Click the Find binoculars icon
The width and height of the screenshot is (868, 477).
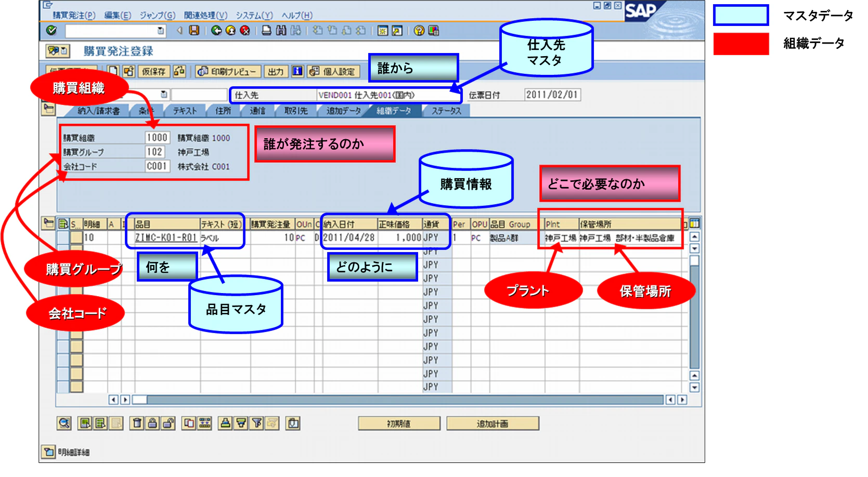[281, 30]
